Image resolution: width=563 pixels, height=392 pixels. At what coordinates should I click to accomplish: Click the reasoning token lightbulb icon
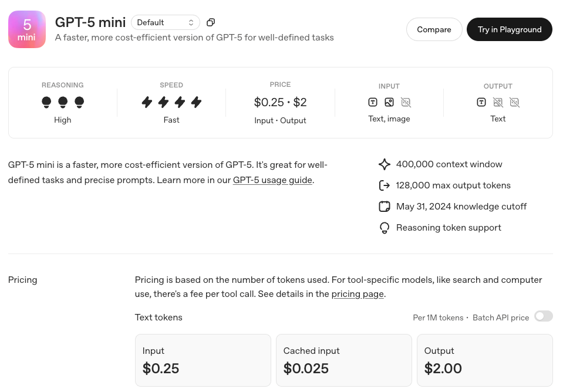pyautogui.click(x=385, y=228)
